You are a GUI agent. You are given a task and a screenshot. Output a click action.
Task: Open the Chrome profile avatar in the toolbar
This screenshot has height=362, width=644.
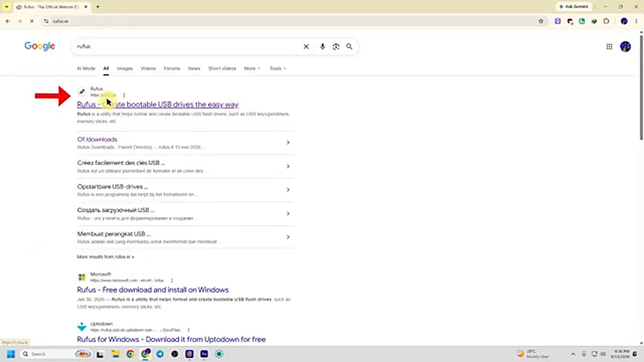click(624, 21)
